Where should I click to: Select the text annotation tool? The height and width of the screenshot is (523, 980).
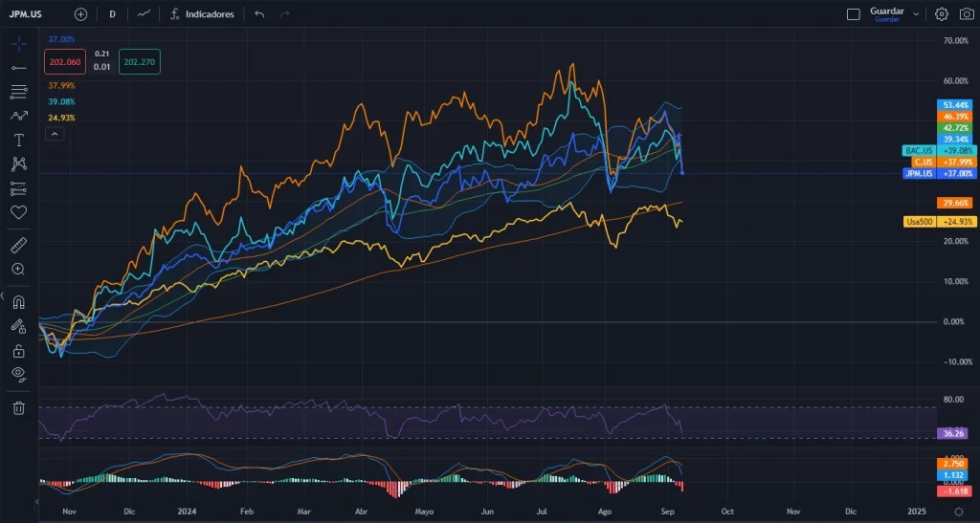pyautogui.click(x=18, y=140)
